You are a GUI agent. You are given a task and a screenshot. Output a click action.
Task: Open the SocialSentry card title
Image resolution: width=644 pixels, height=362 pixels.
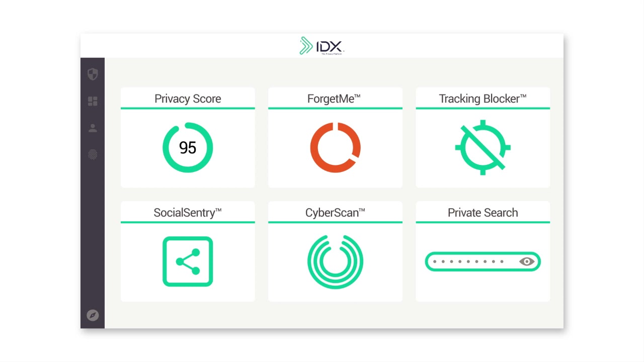[x=188, y=213]
